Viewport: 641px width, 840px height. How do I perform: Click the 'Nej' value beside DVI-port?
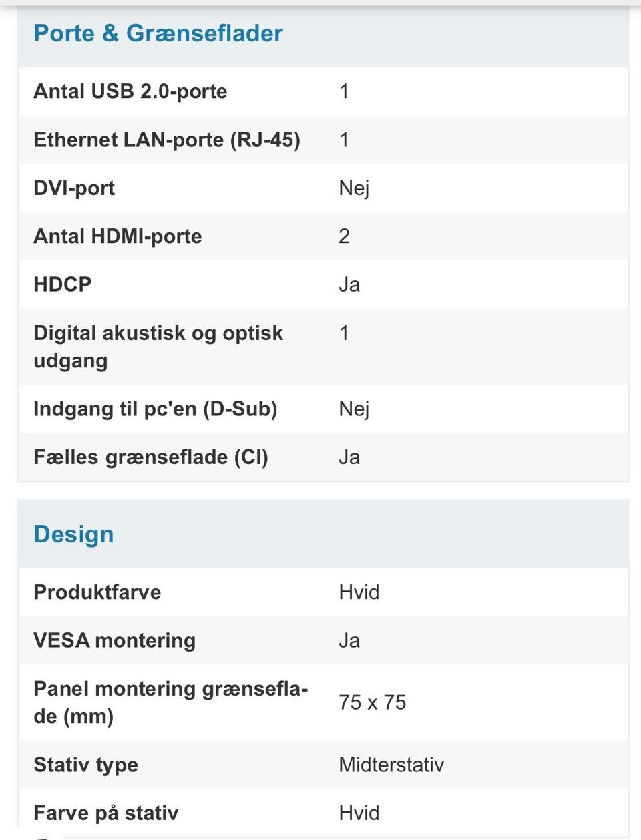(x=354, y=188)
